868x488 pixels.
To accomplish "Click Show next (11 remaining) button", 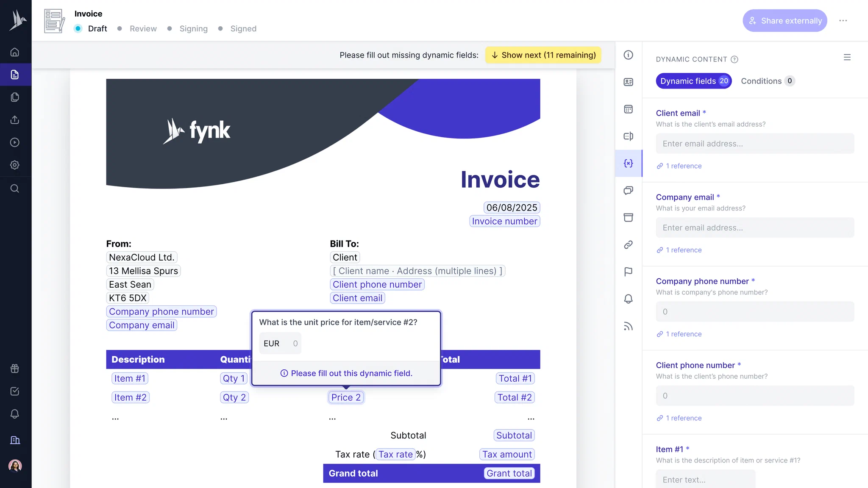I will pos(543,55).
